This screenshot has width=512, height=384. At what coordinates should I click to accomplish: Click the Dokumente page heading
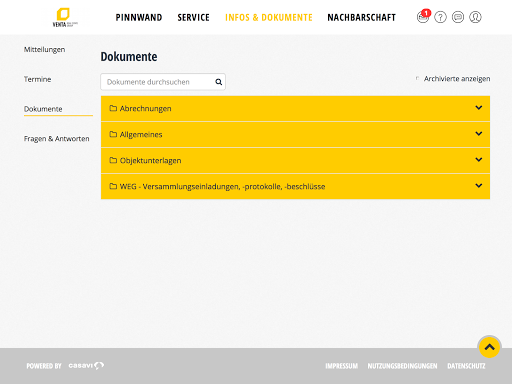(x=129, y=57)
